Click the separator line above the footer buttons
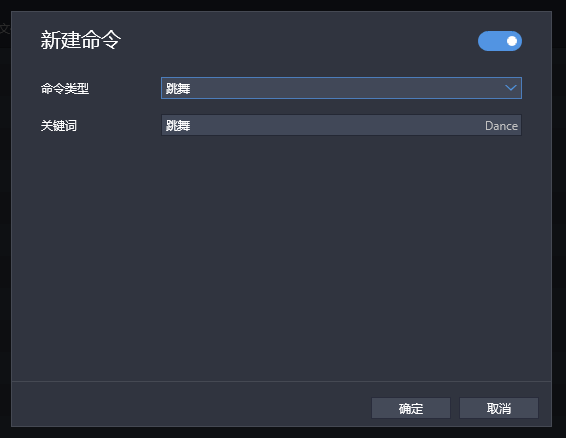The width and height of the screenshot is (566, 438). 282,381
